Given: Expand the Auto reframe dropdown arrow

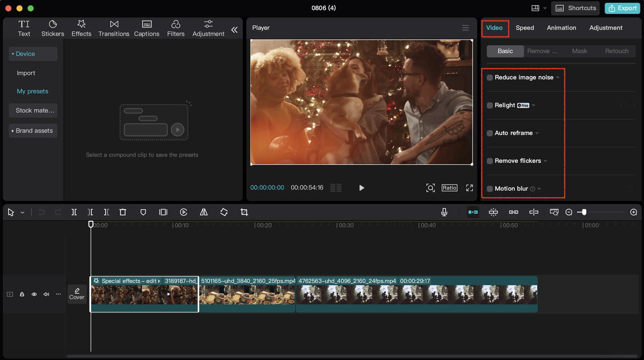Looking at the screenshot, I should (537, 133).
